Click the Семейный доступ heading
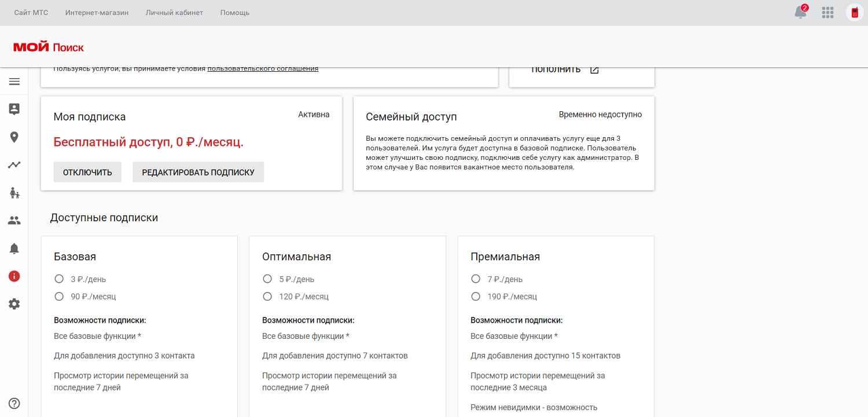This screenshot has width=868, height=417. click(411, 117)
